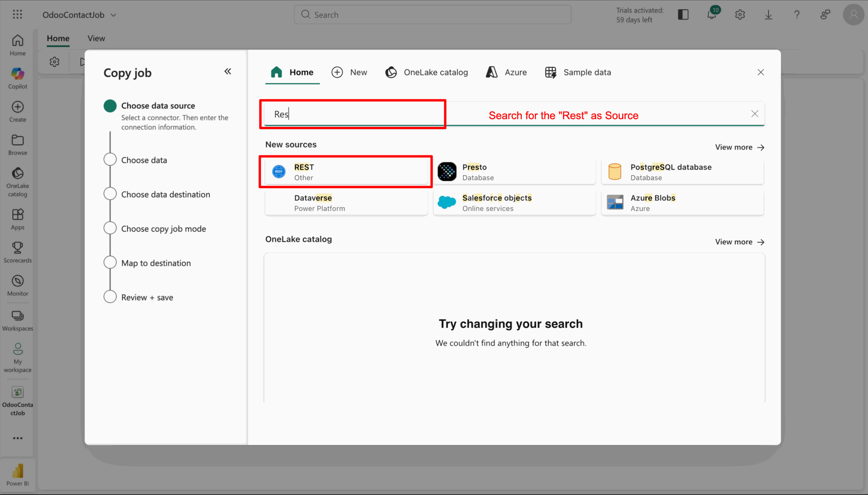Open the app launcher grid icon
868x495 pixels.
pos(18,14)
